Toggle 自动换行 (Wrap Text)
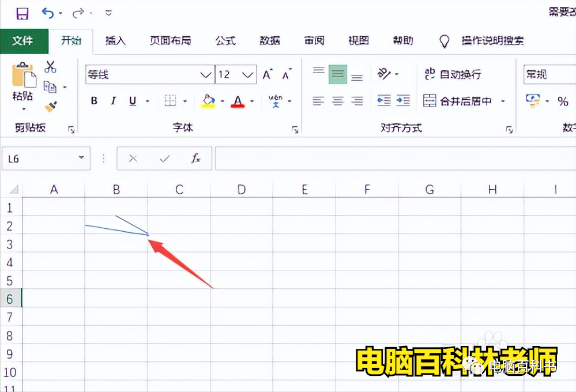This screenshot has height=392, width=576. [453, 74]
